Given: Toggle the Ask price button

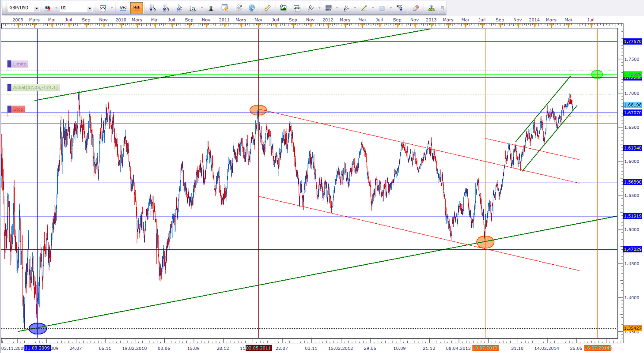Looking at the screenshot, I should 136,8.
